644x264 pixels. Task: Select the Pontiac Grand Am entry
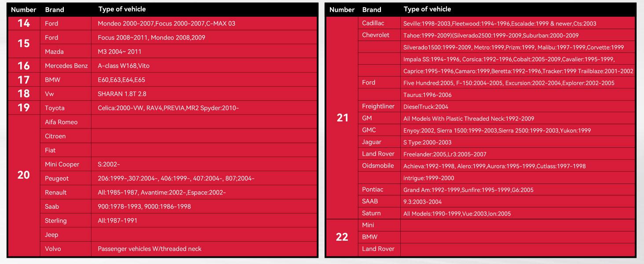tap(468, 190)
